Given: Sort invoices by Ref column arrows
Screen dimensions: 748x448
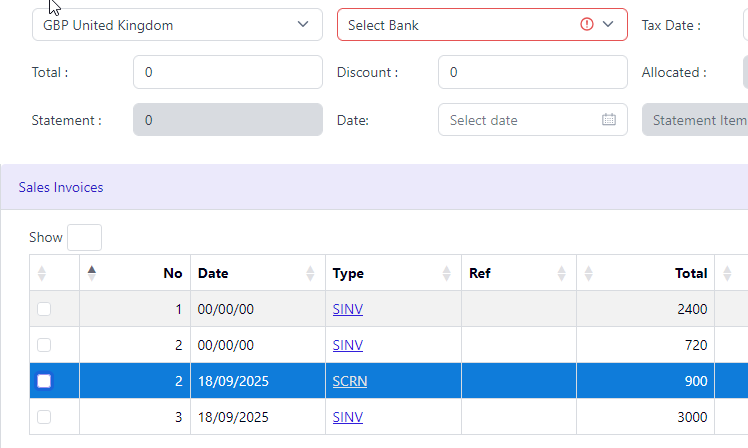Looking at the screenshot, I should (x=561, y=273).
